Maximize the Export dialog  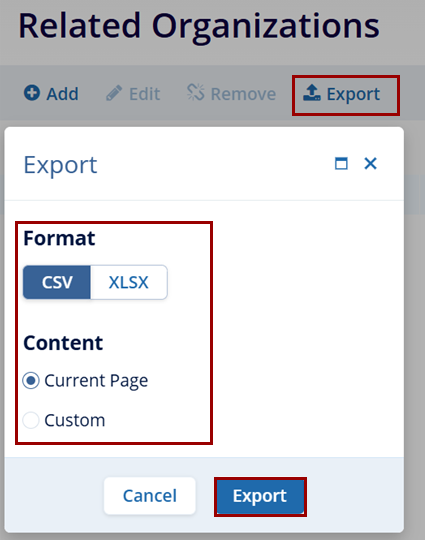point(341,163)
